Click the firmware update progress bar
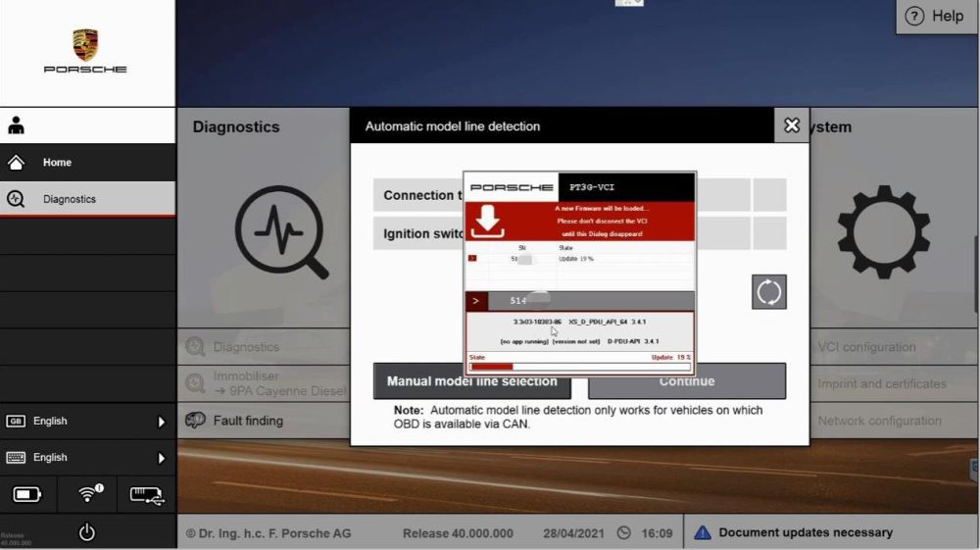The height and width of the screenshot is (550, 980). coord(579,367)
